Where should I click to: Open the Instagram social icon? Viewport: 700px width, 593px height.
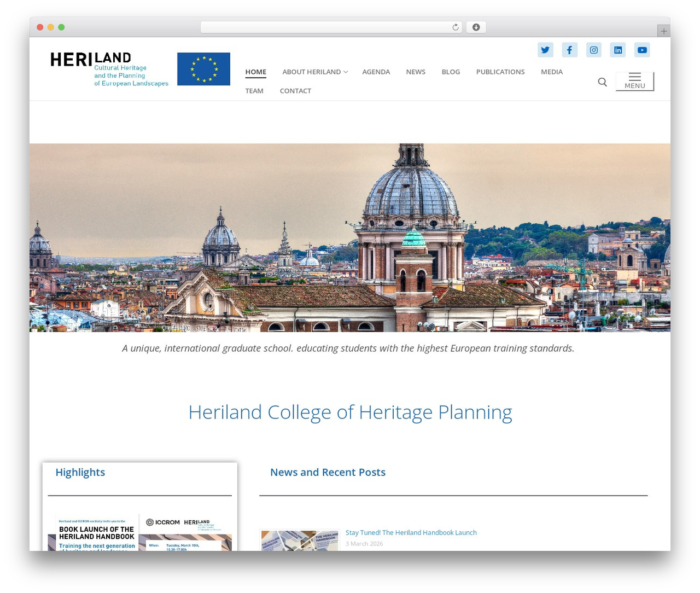pos(594,50)
